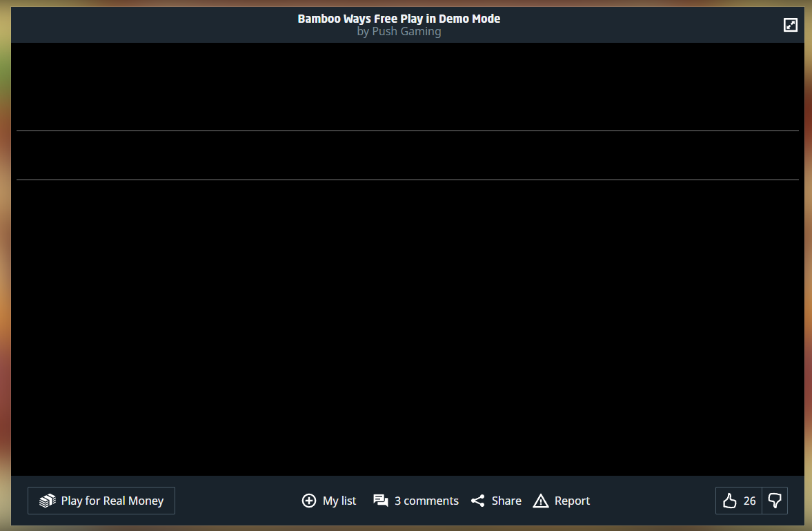812x531 pixels.
Task: Select the Share text label
Action: (x=506, y=501)
